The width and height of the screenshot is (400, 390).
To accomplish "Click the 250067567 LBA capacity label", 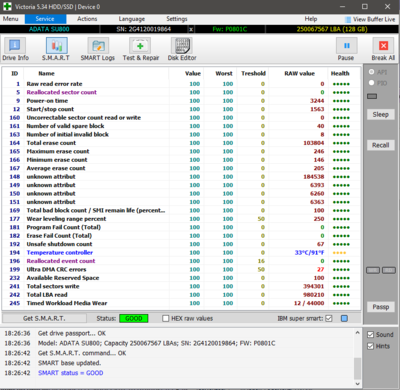I will (332, 29).
